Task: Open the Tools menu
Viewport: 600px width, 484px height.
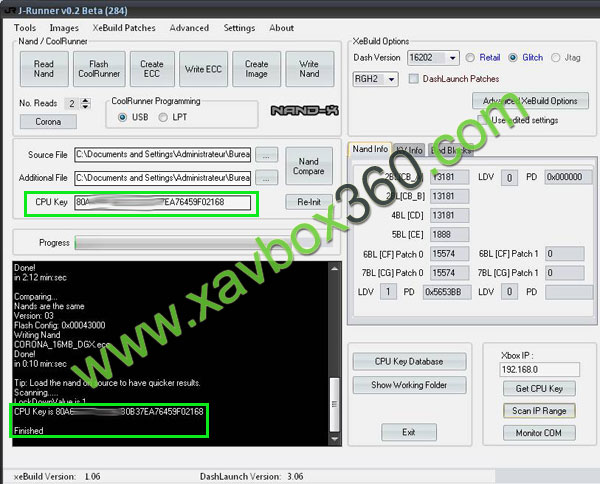Action: [x=25, y=28]
